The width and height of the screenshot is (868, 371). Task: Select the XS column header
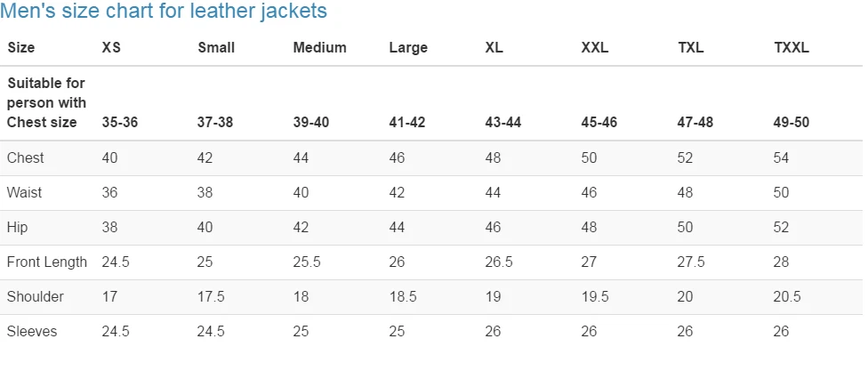click(x=111, y=48)
